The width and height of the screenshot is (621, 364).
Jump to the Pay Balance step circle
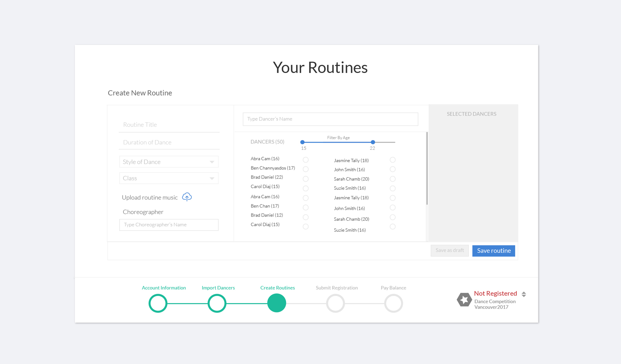pyautogui.click(x=394, y=303)
